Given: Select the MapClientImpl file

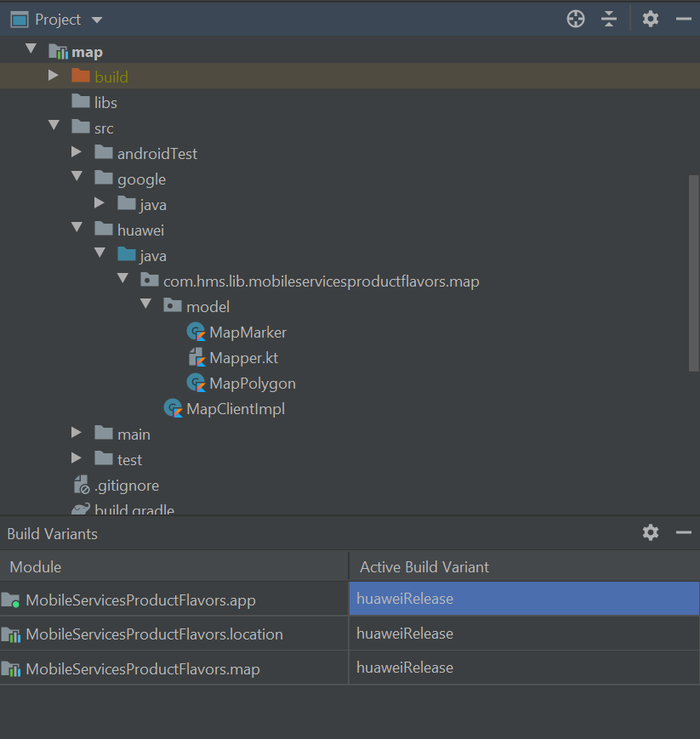Looking at the screenshot, I should coord(236,408).
